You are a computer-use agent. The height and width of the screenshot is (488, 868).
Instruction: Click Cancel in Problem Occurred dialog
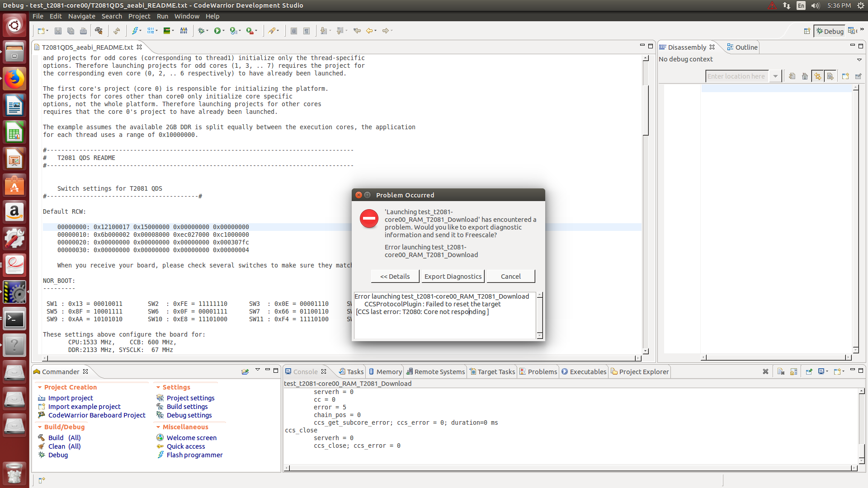click(x=511, y=277)
